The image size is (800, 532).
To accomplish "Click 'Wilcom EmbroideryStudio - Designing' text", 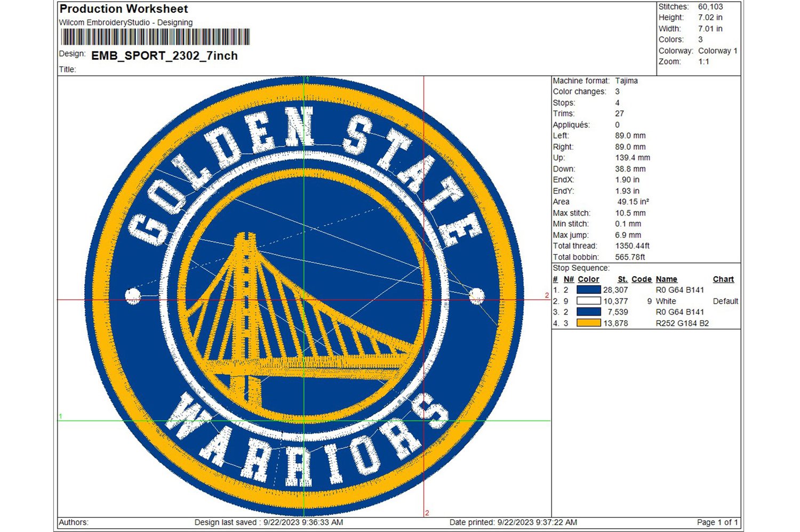I will tap(126, 22).
